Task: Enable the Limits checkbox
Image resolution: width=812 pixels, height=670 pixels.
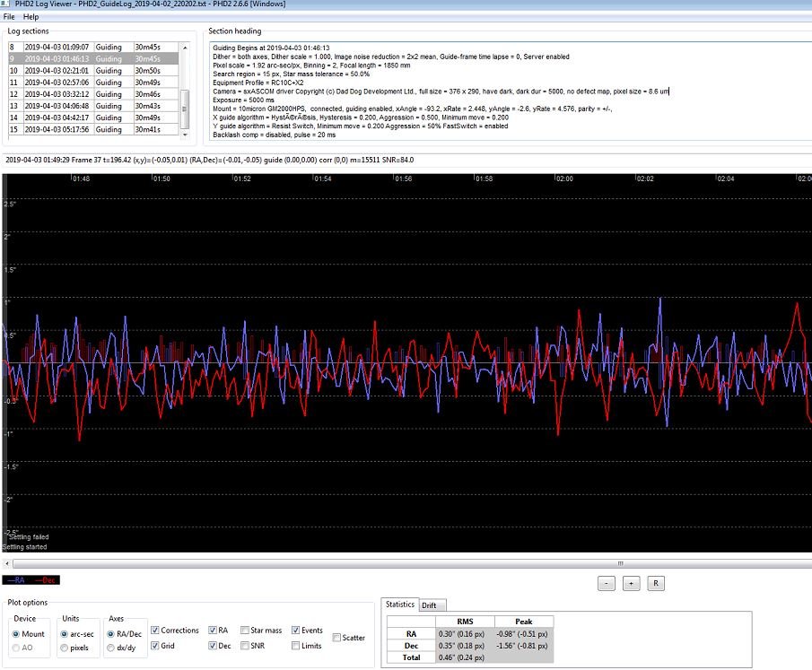Action: tap(293, 646)
